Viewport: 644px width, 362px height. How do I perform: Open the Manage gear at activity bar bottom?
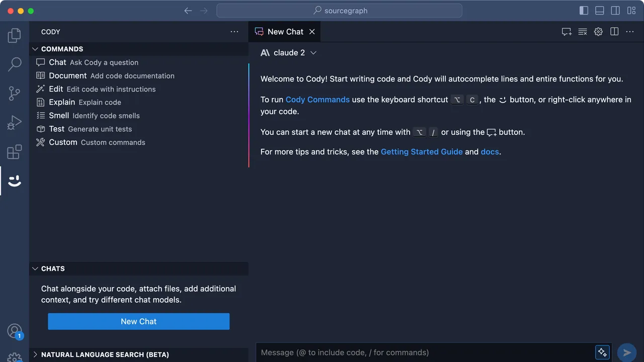(x=15, y=357)
